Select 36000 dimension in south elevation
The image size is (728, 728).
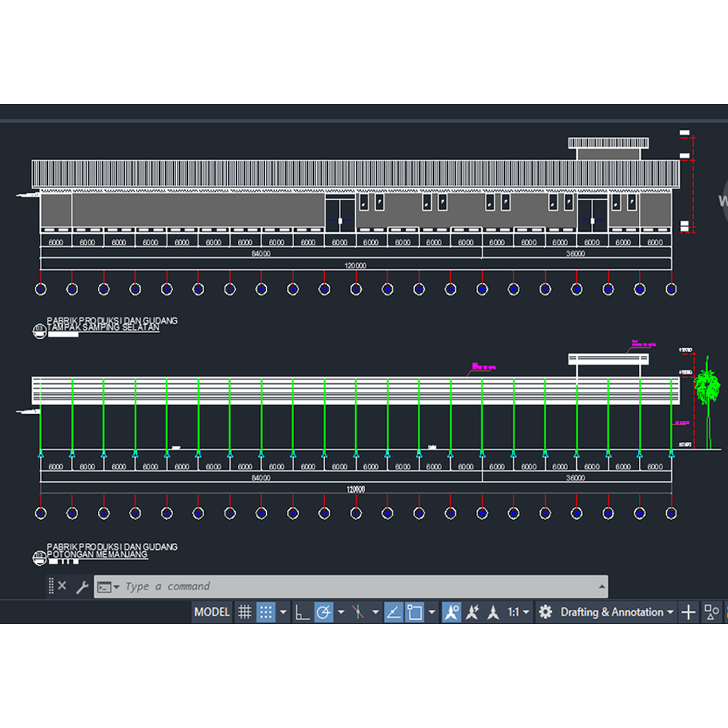point(575,253)
